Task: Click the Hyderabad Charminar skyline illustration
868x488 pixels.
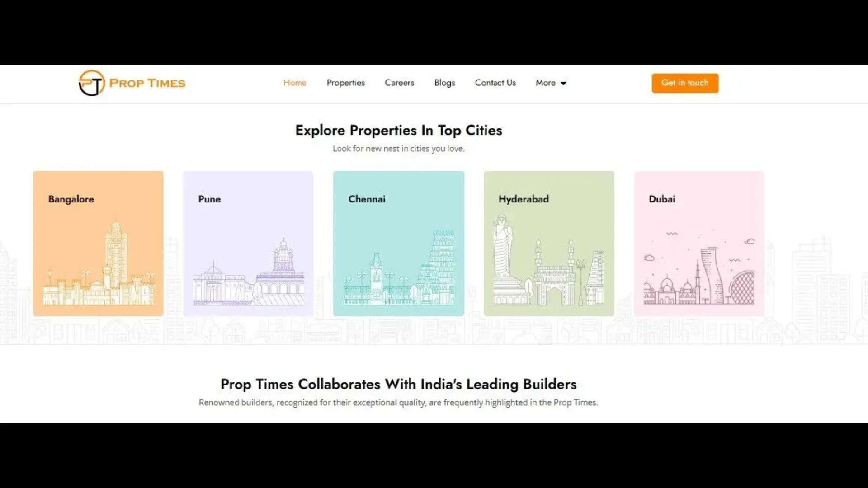Action: tap(549, 264)
